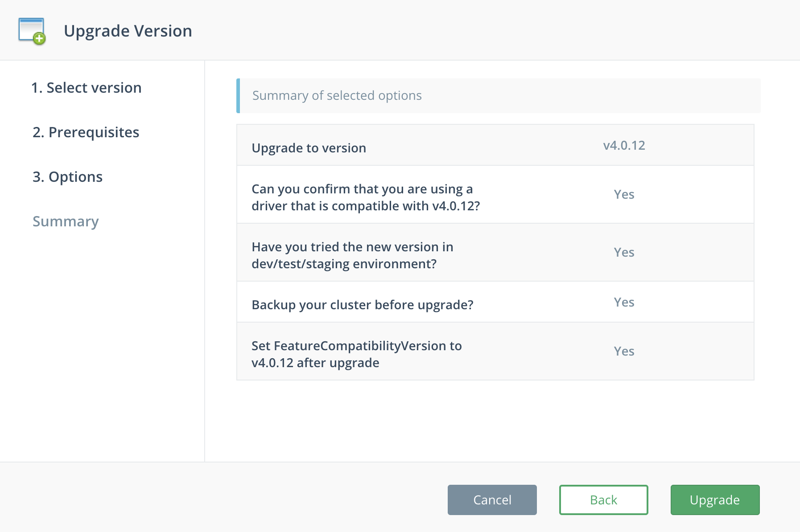Viewport: 800px width, 532px height.
Task: Click the Summary of selected options header
Action: click(x=337, y=96)
